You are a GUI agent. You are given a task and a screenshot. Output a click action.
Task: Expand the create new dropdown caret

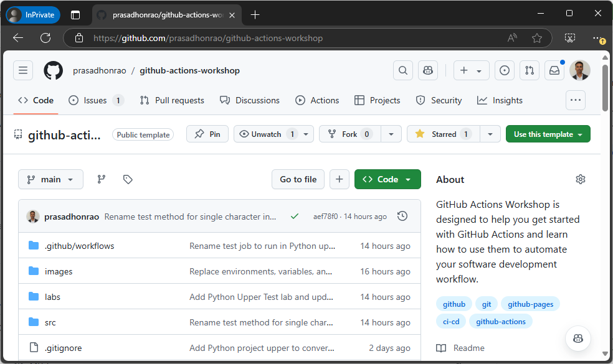[x=479, y=71]
